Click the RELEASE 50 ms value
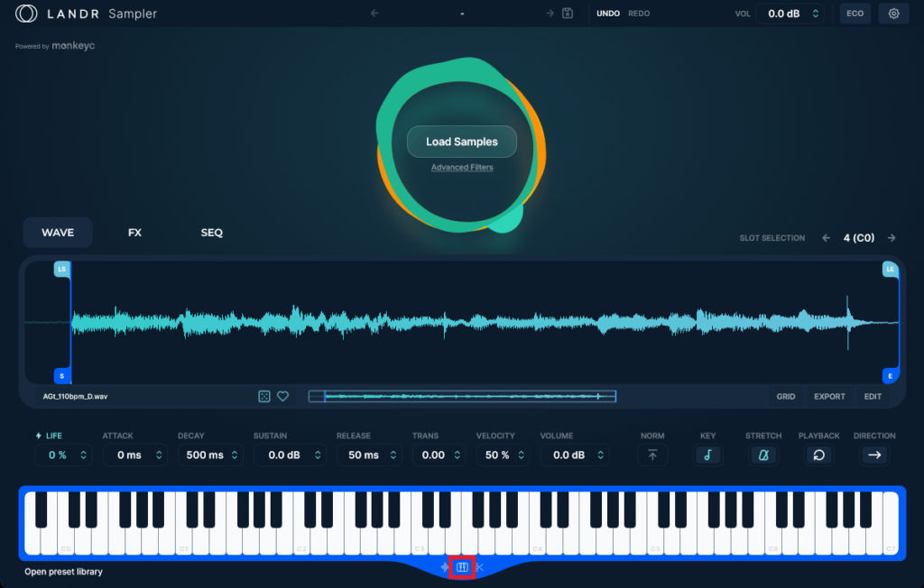This screenshot has height=588, width=924. pos(363,455)
